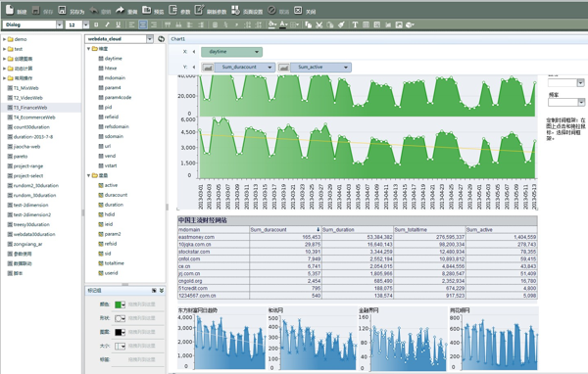The width and height of the screenshot is (588, 374).
Task: Click the redo arrow icon
Action: pos(120,10)
